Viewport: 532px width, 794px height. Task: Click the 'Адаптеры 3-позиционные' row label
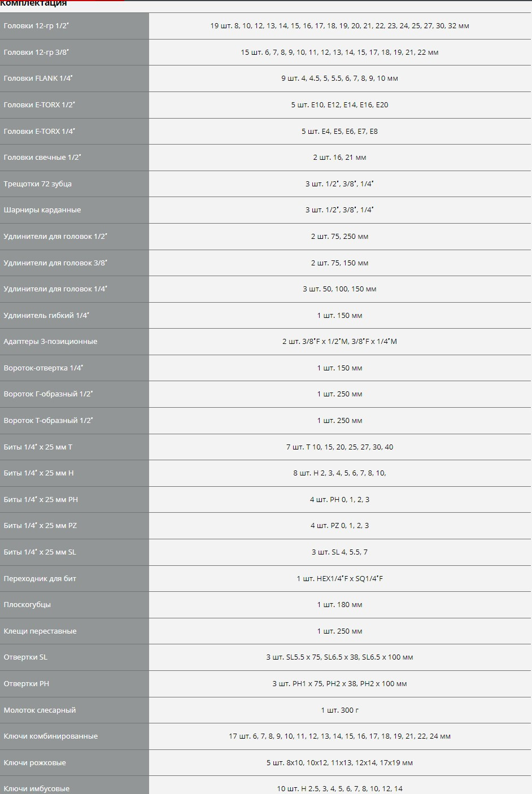50,342
